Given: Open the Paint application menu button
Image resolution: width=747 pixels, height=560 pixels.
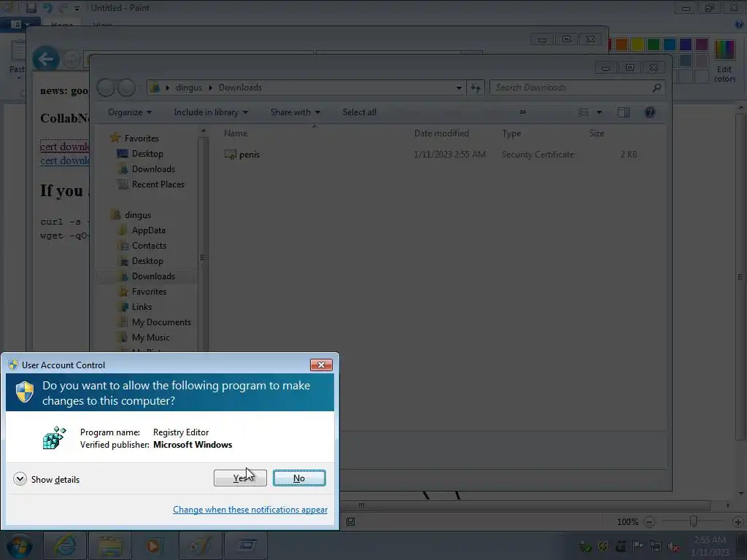Looking at the screenshot, I should 20,24.
